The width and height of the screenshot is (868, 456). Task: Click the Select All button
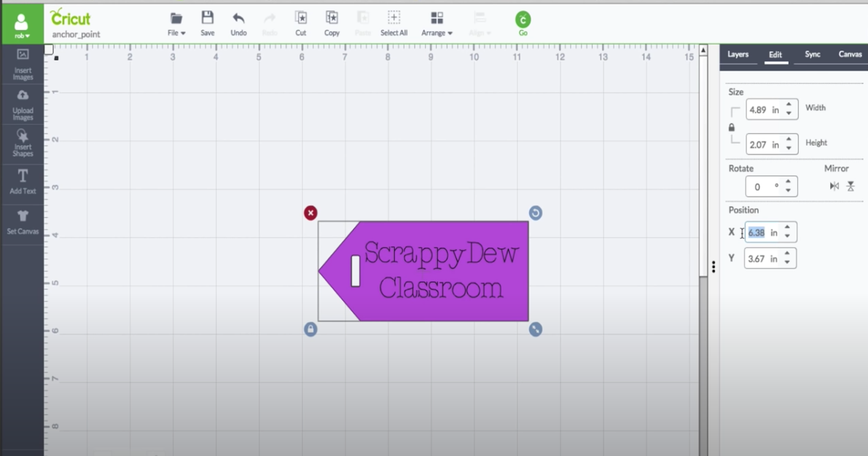coord(394,23)
